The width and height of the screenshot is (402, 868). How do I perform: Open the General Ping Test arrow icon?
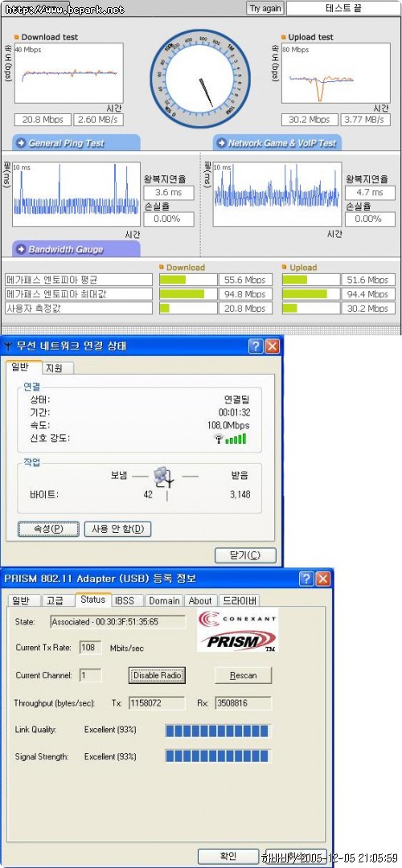[x=21, y=143]
